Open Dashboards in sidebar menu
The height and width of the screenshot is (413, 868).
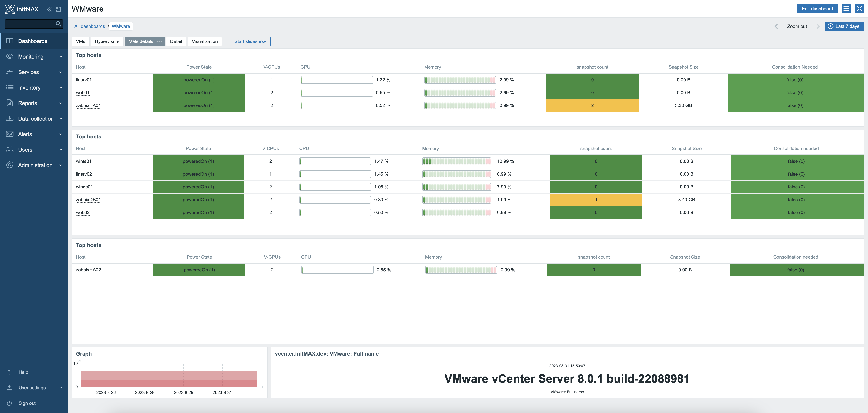[34, 41]
